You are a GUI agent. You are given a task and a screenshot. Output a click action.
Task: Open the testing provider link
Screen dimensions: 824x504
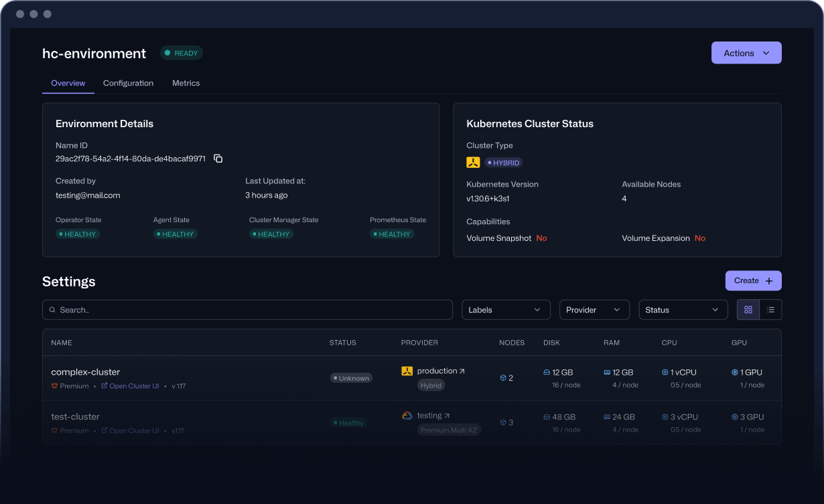[x=433, y=416]
